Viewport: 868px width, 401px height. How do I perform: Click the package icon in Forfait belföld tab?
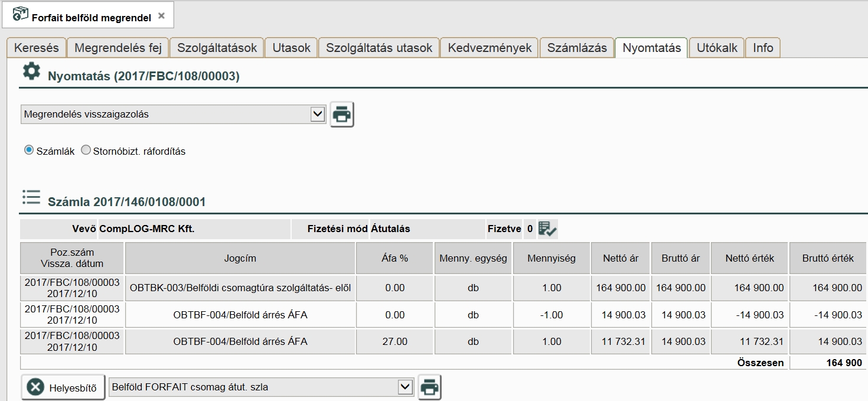(x=20, y=15)
